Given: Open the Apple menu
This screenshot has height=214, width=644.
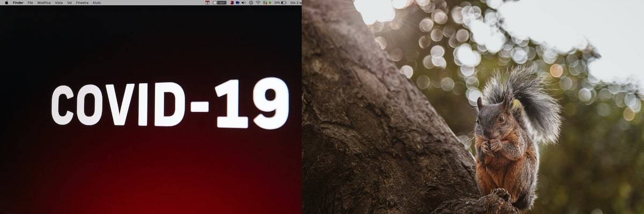Looking at the screenshot, I should coord(6,3).
